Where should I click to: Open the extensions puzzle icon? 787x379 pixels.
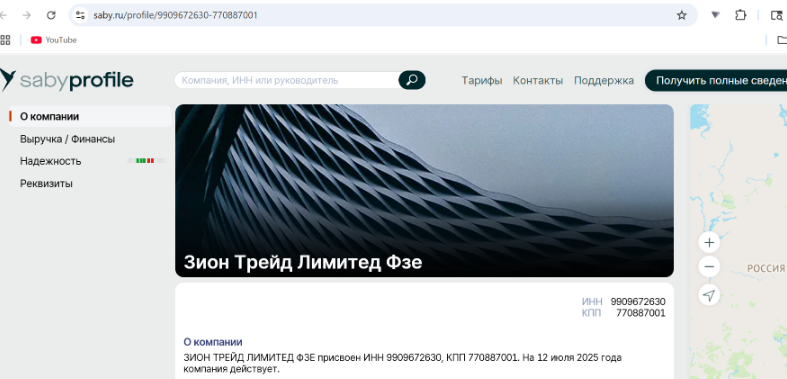(740, 15)
